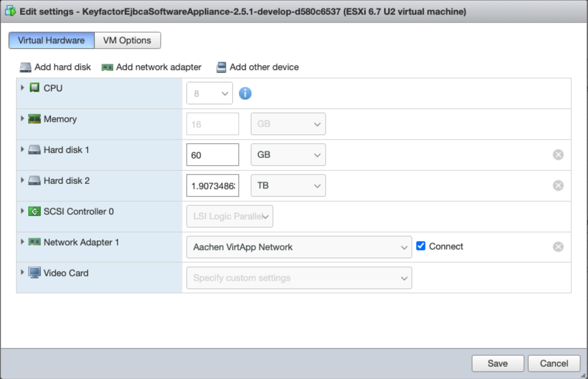Open the Aachen VirtApp Network dropdown

pos(299,247)
